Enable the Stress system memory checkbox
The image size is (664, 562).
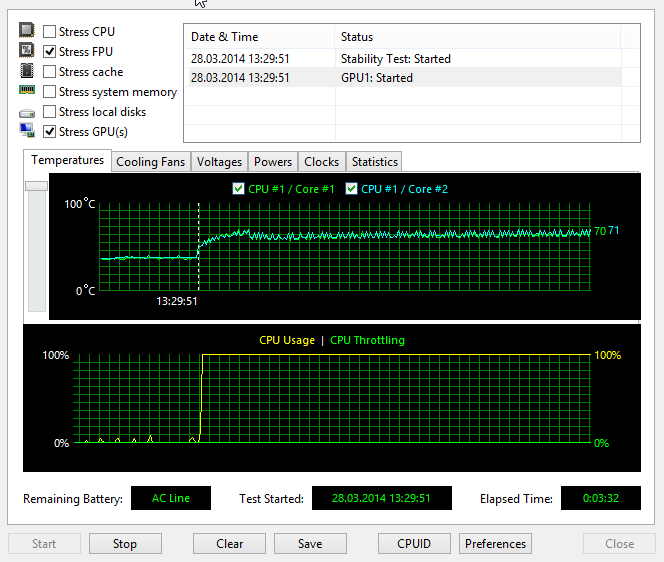[x=50, y=91]
